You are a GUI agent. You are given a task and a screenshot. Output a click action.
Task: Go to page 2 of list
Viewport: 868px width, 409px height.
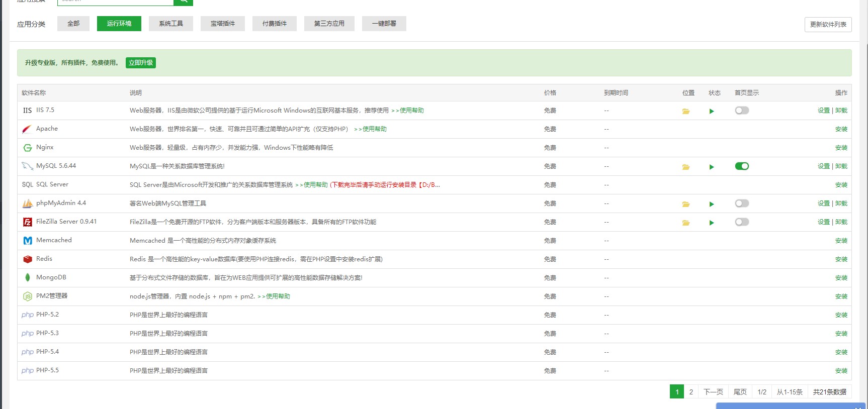click(x=691, y=392)
